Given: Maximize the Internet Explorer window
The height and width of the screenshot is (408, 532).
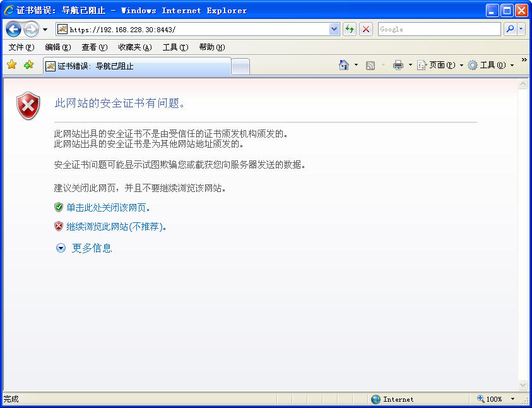Looking at the screenshot, I should [x=507, y=10].
